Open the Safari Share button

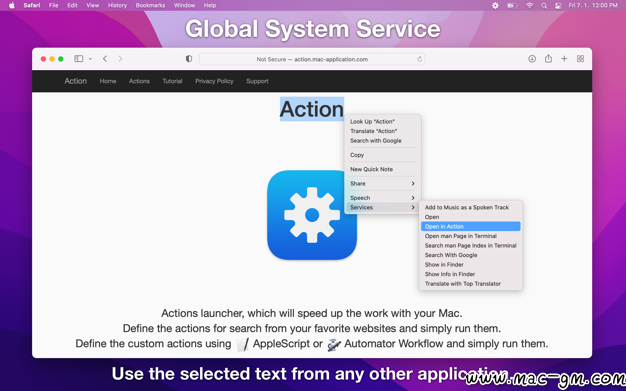click(548, 59)
